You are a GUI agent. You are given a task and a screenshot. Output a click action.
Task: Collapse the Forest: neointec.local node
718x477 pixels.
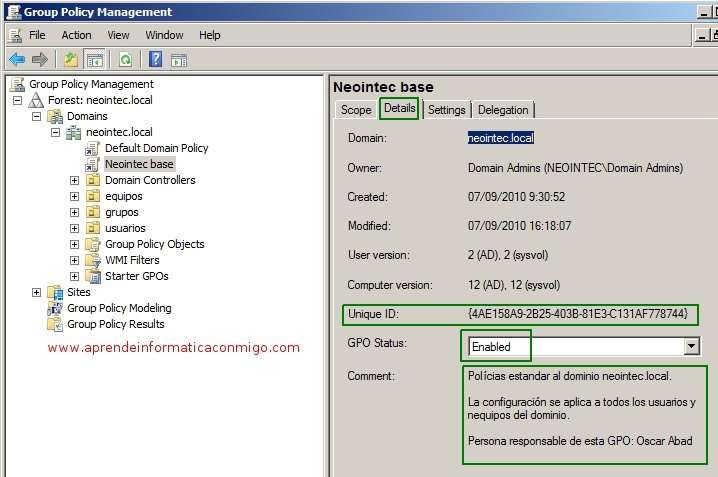17,100
